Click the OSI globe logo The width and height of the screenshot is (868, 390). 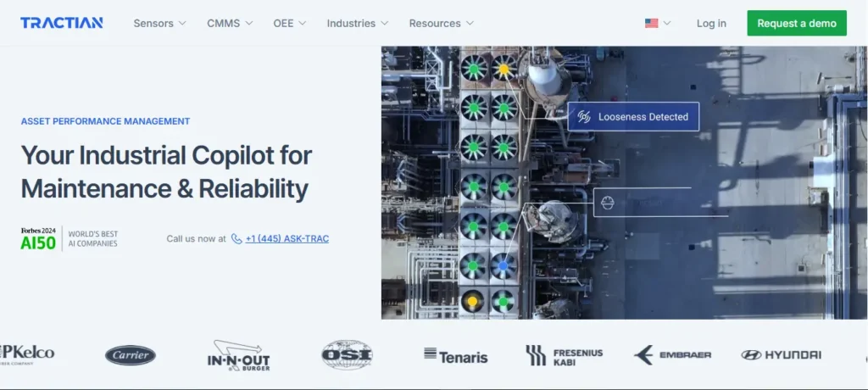point(347,355)
